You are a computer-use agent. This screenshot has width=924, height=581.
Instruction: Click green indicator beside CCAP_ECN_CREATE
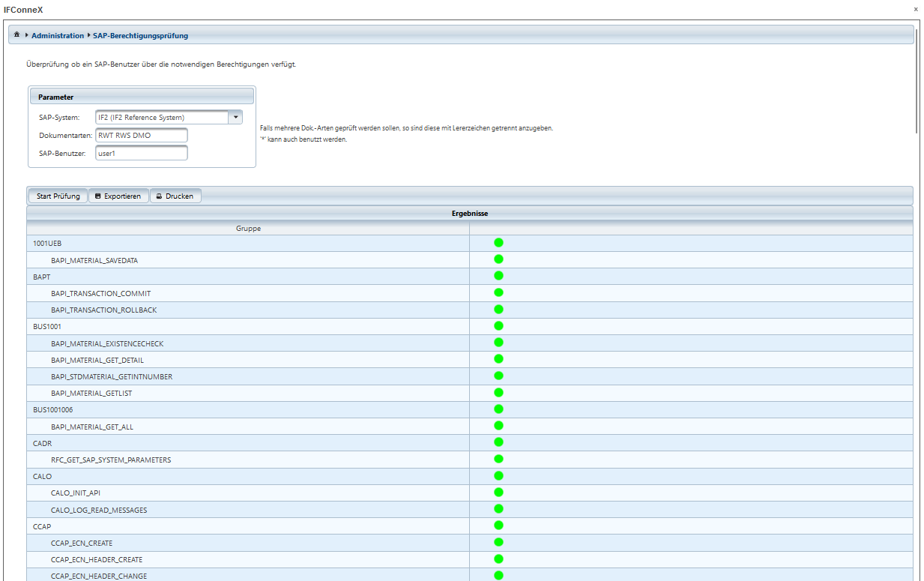498,542
